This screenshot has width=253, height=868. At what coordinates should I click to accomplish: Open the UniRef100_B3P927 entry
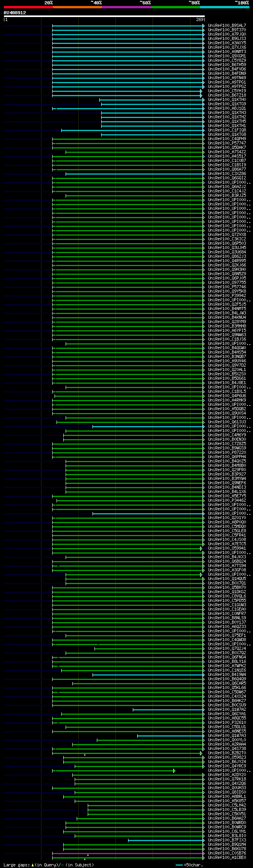tap(227, 474)
